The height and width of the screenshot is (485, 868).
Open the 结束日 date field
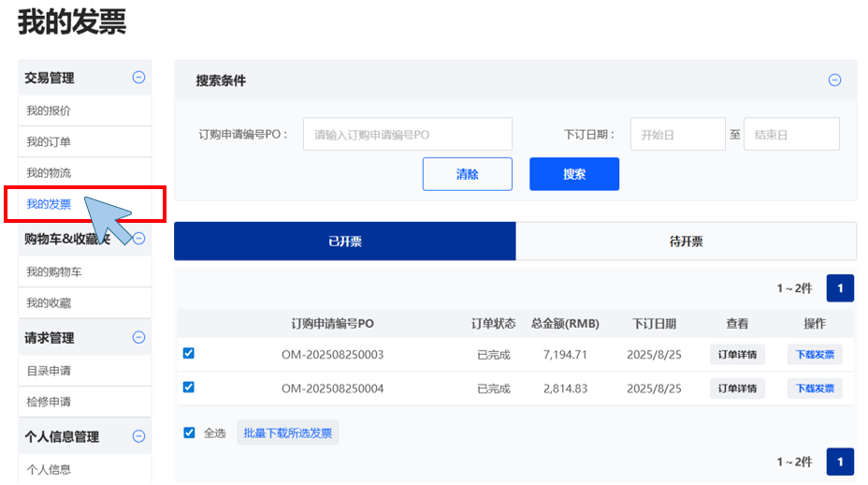[x=790, y=135]
